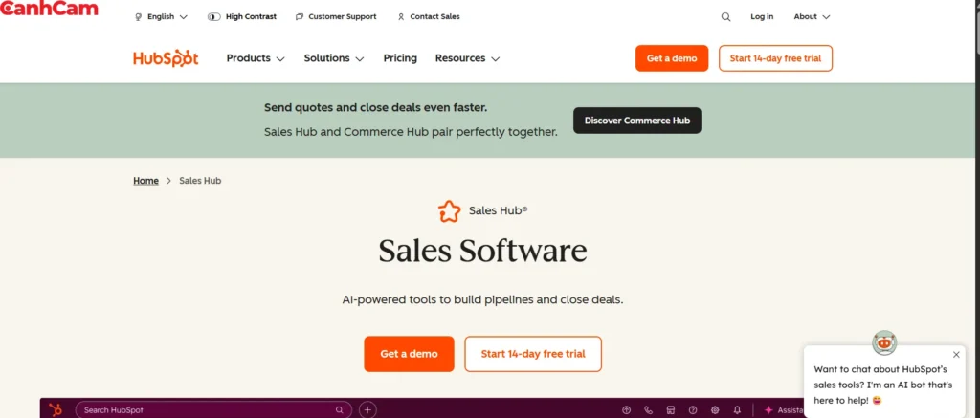Click 'Send quotes and close deals even faster.' text
980x418 pixels.
(x=375, y=107)
